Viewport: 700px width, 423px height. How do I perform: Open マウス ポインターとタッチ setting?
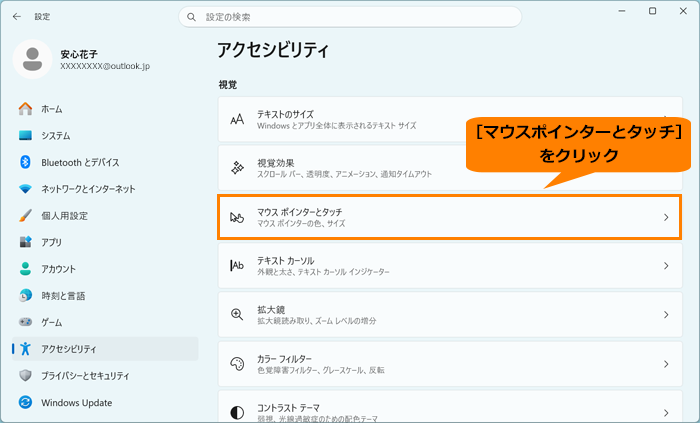coord(450,217)
